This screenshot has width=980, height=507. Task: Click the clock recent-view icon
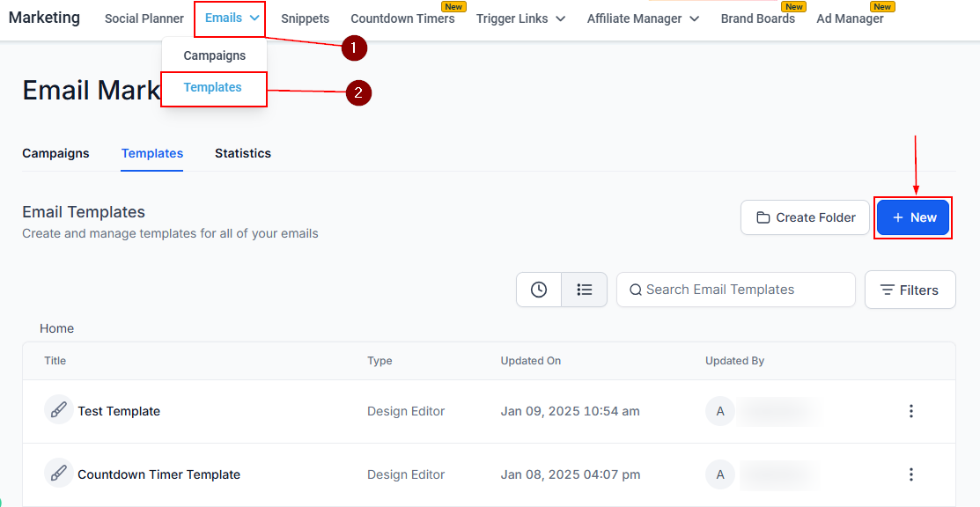pos(539,290)
